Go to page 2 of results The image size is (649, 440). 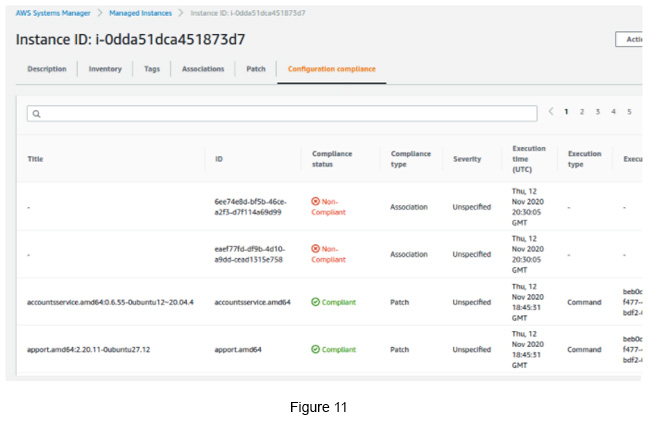tap(581, 111)
